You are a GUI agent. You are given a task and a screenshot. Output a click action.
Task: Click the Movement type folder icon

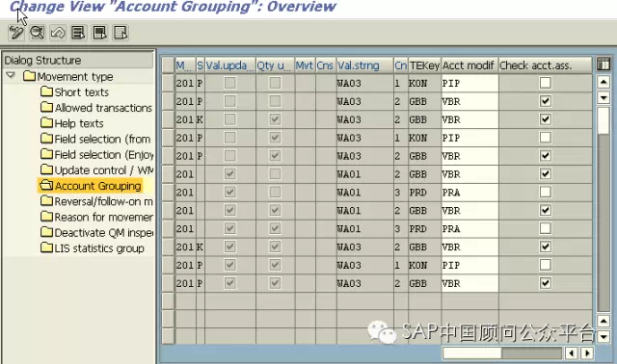[30, 76]
